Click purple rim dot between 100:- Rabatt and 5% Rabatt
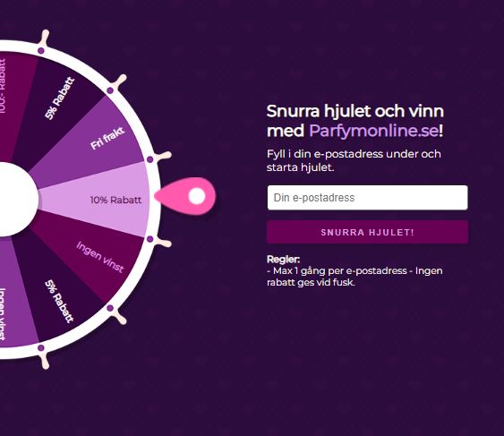 41,50
